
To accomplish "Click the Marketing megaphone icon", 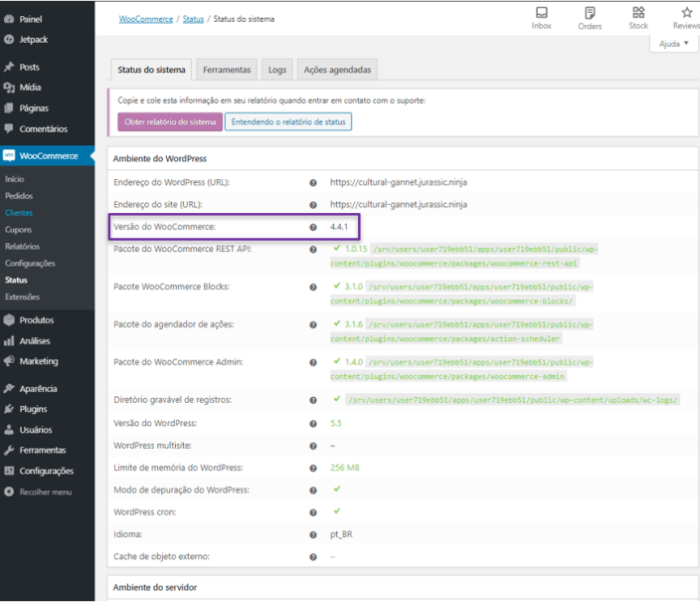I will coord(9,361).
